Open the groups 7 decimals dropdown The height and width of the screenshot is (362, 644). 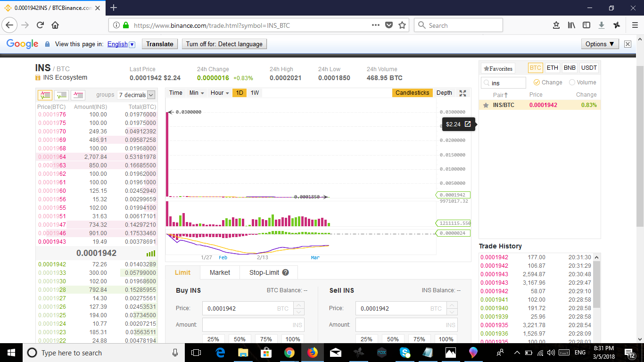coord(136,95)
